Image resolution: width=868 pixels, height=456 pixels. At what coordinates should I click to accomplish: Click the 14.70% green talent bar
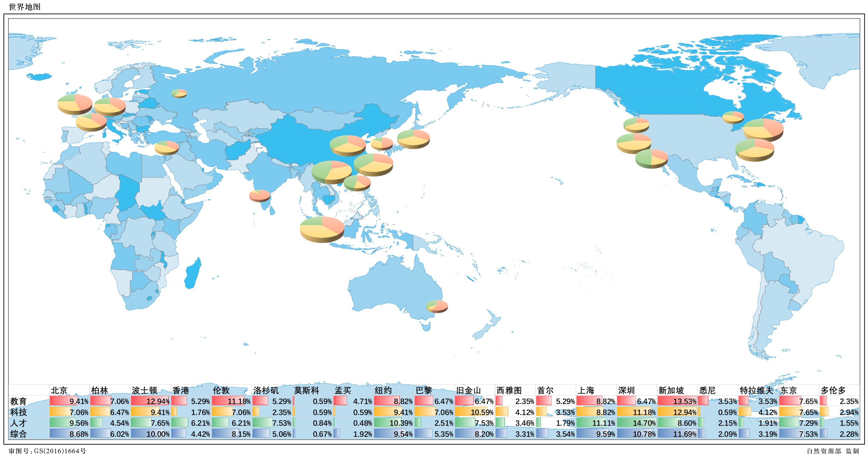point(636,423)
